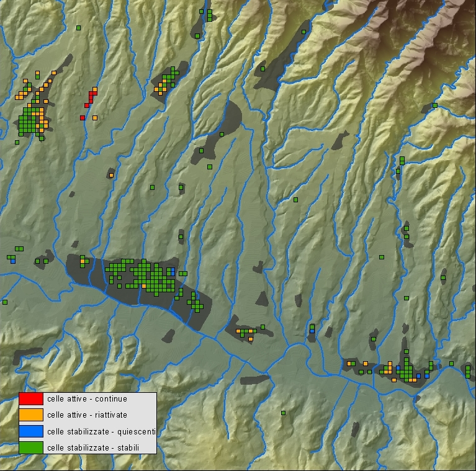The height and width of the screenshot is (471, 476).
Task: Select the legend text 'celle stabilizzate - stabili'
Action: pyautogui.click(x=93, y=447)
